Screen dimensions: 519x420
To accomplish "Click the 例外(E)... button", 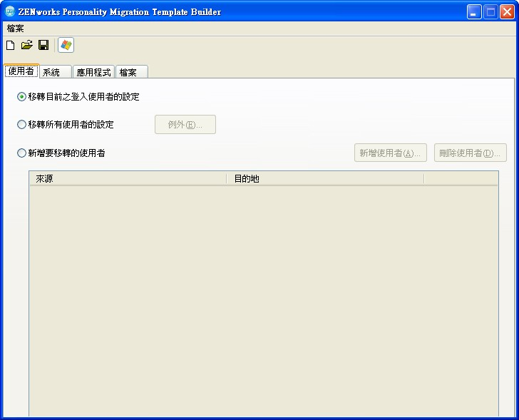I will tap(185, 125).
